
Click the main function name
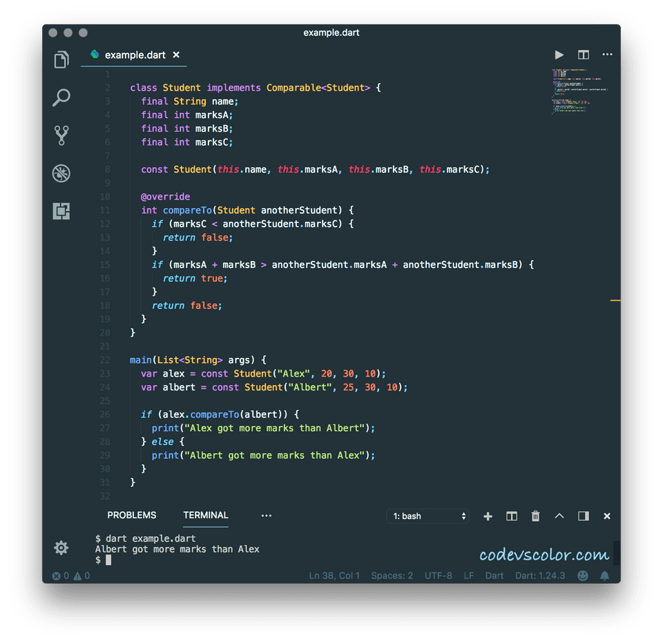tap(140, 359)
